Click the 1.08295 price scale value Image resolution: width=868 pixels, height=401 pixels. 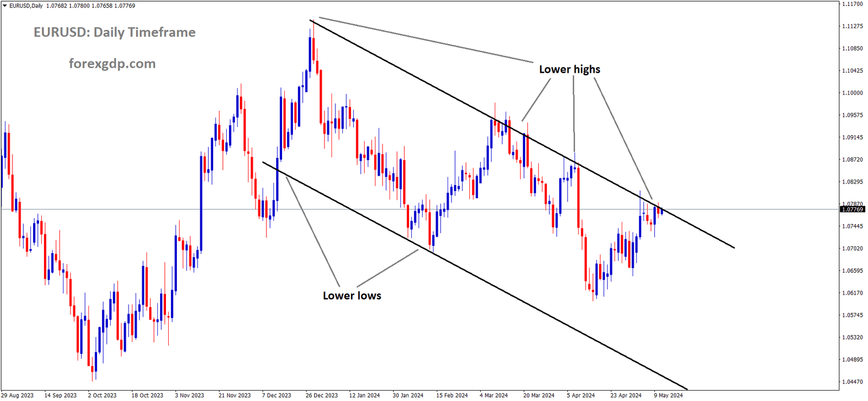pos(852,182)
